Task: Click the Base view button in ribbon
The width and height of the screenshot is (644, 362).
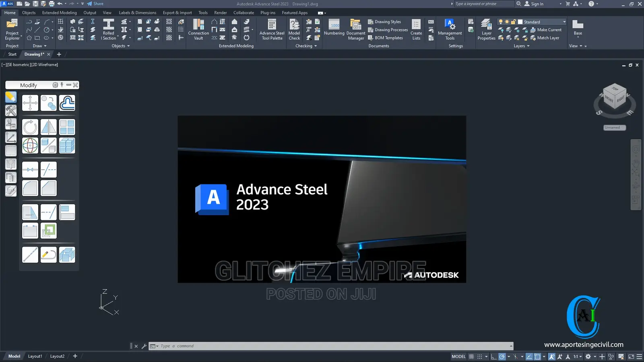Action: 578,27
